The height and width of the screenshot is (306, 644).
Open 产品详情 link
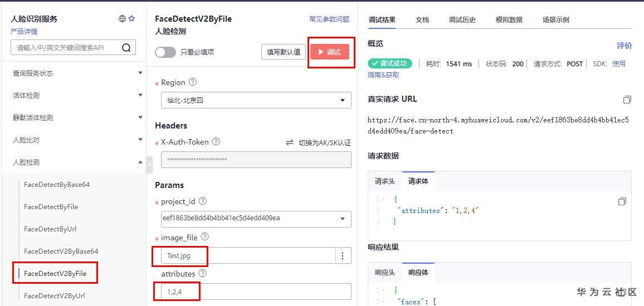click(x=24, y=32)
